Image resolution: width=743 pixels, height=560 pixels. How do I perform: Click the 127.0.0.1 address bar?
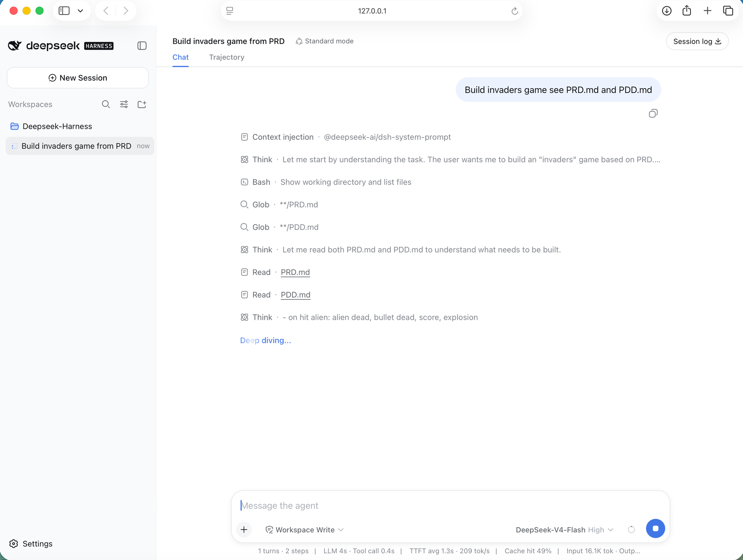[x=372, y=11]
